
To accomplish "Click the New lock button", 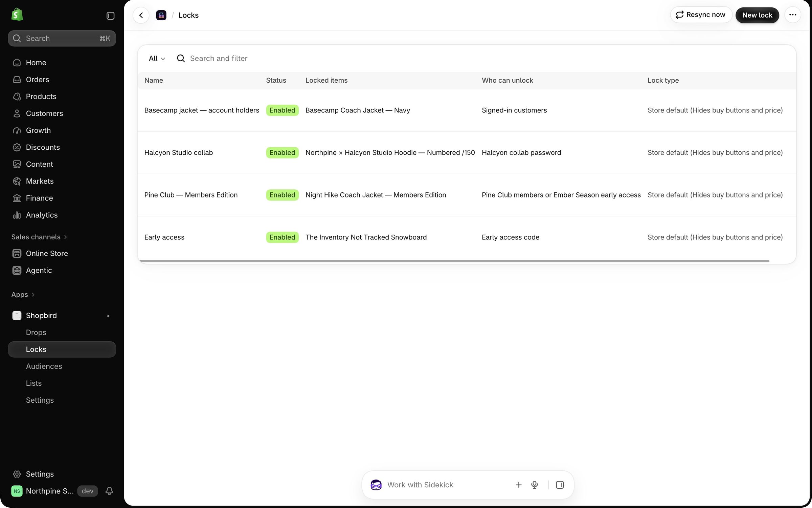I will pos(757,15).
